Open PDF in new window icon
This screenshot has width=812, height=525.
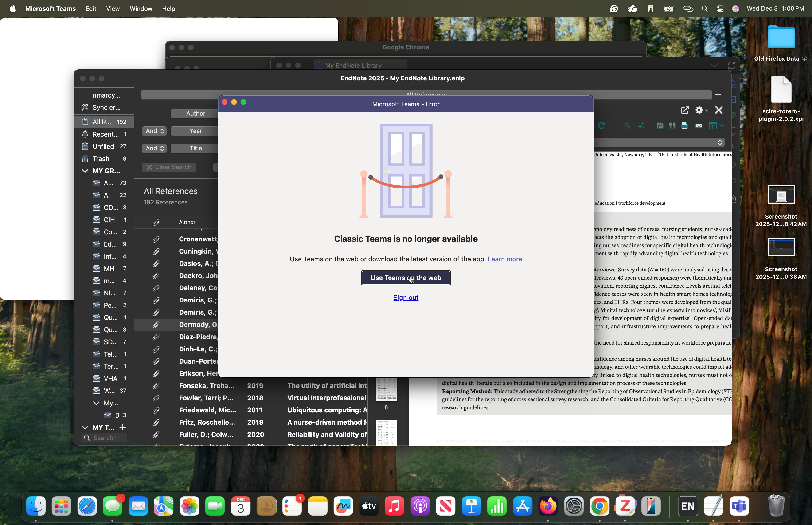point(685,110)
